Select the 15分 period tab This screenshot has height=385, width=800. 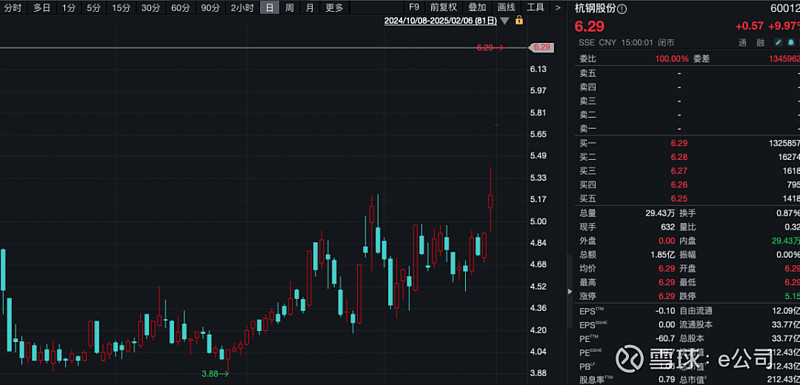(x=121, y=8)
